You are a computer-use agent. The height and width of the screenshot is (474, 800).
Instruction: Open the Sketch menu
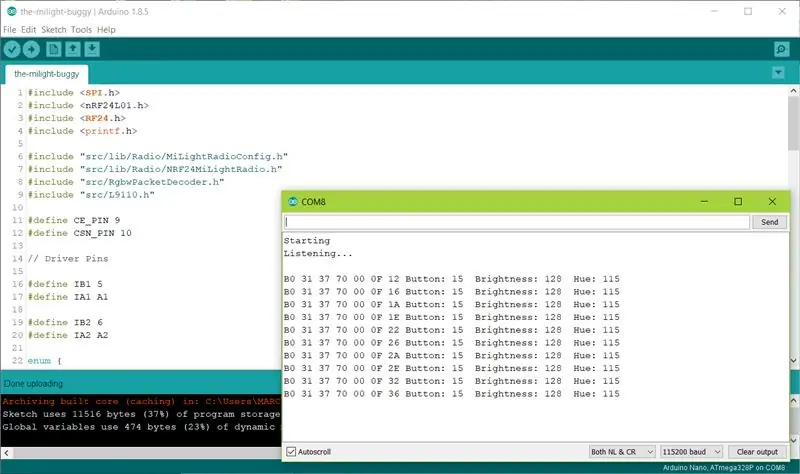(x=54, y=30)
